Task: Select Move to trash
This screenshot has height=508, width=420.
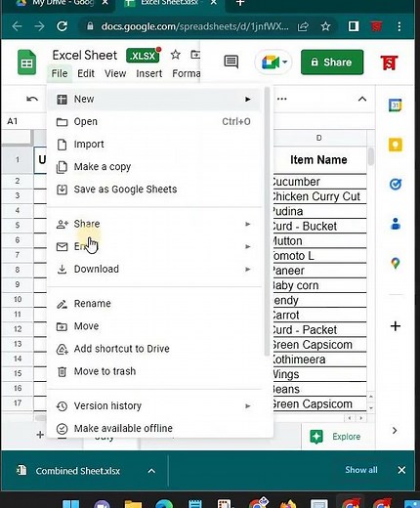Action: click(x=154, y=371)
